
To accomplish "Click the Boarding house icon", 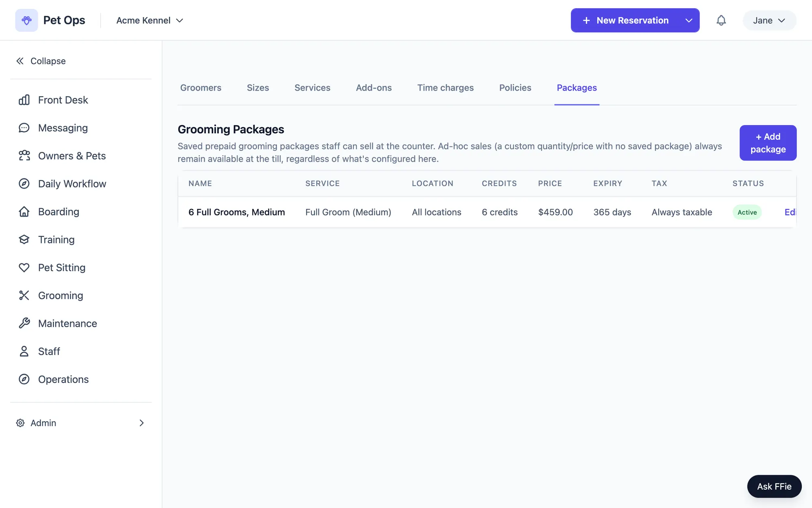I will (24, 212).
